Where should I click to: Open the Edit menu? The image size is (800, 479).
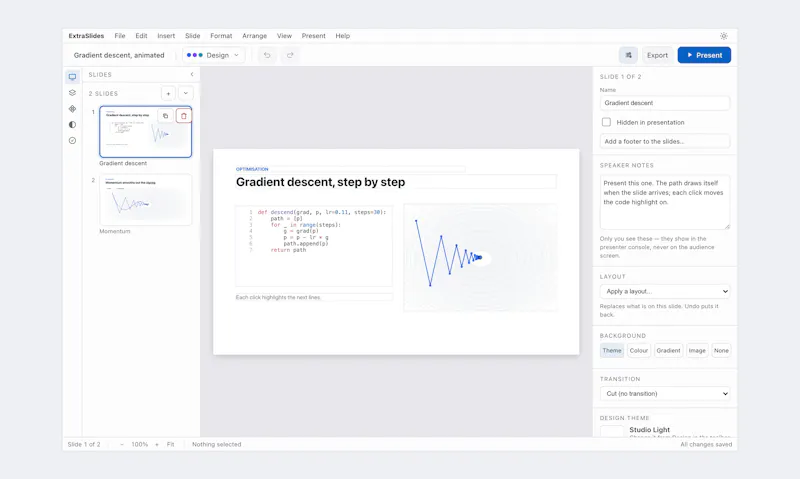(141, 36)
